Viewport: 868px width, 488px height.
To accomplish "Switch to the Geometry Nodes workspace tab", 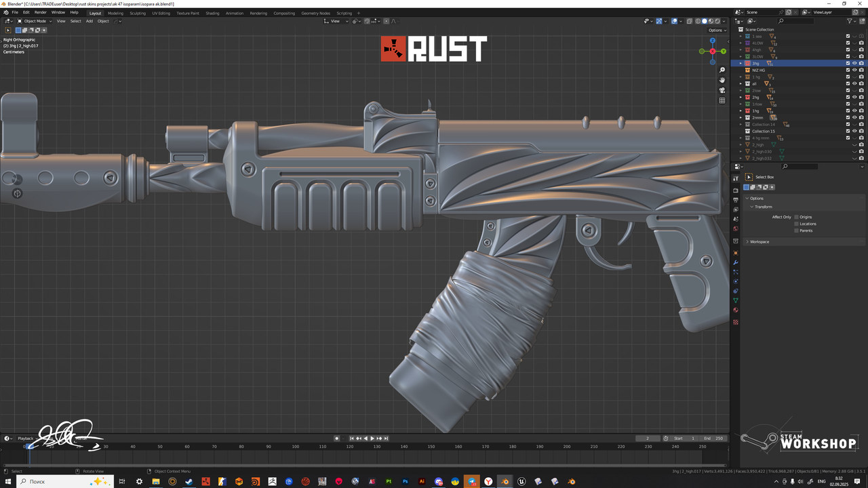I will pos(315,13).
